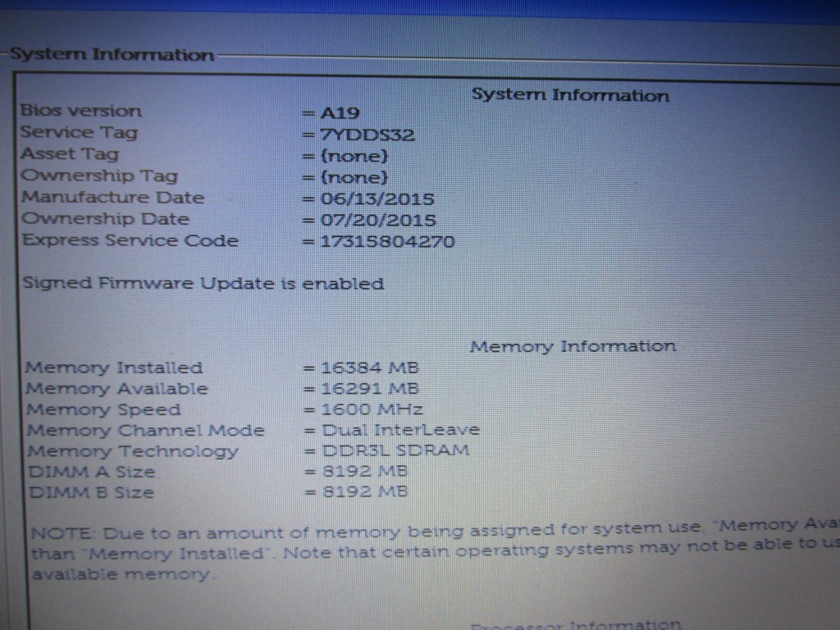Select the Bios version label

tap(80, 111)
